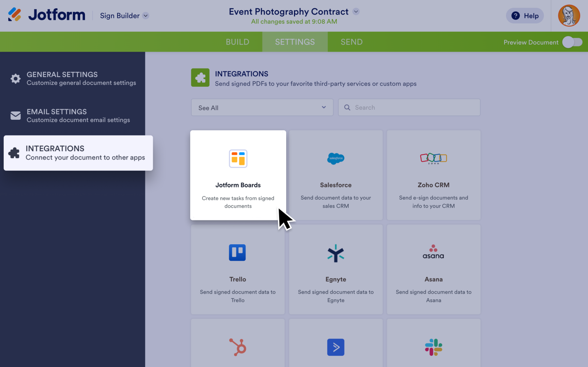Image resolution: width=588 pixels, height=367 pixels.
Task: Click 'Create new tasks from signed documents' description
Action: click(x=238, y=202)
